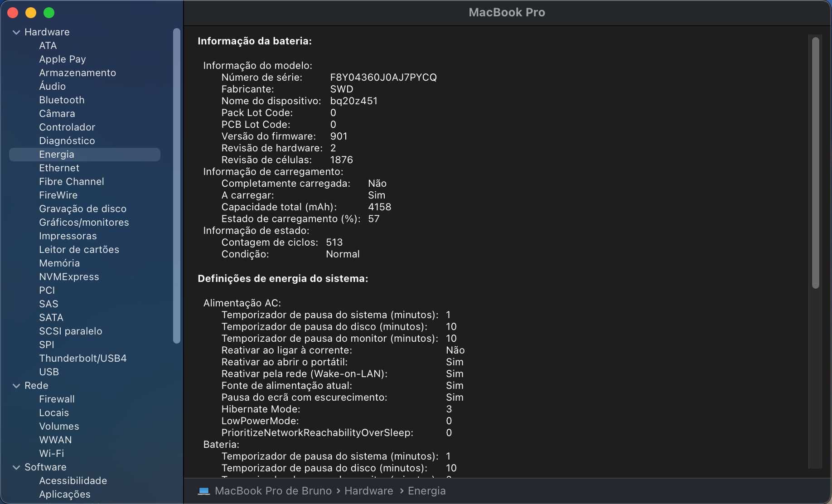Viewport: 832px width, 504px height.
Task: Select Fibre Channel in the sidebar
Action: (x=72, y=182)
